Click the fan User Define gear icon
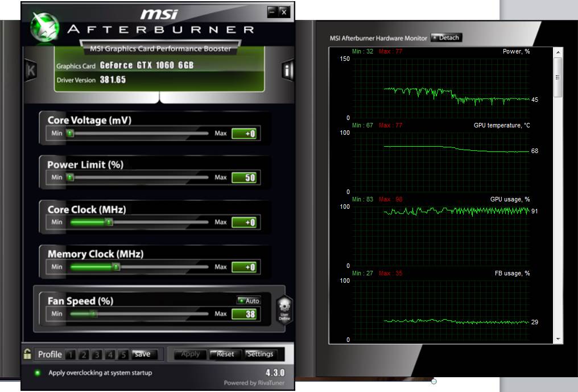The width and height of the screenshot is (578, 392). tap(284, 308)
